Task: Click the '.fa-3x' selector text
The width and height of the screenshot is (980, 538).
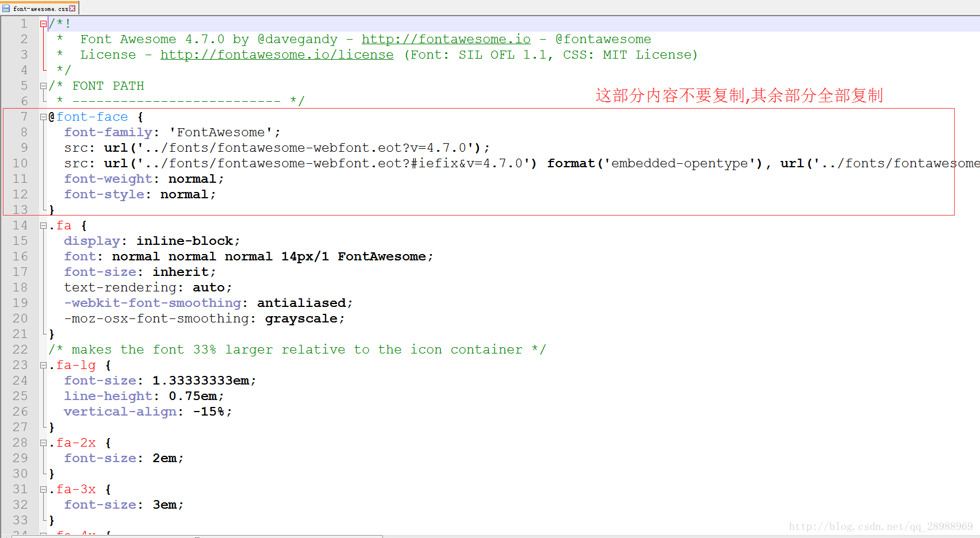Action: [72, 489]
